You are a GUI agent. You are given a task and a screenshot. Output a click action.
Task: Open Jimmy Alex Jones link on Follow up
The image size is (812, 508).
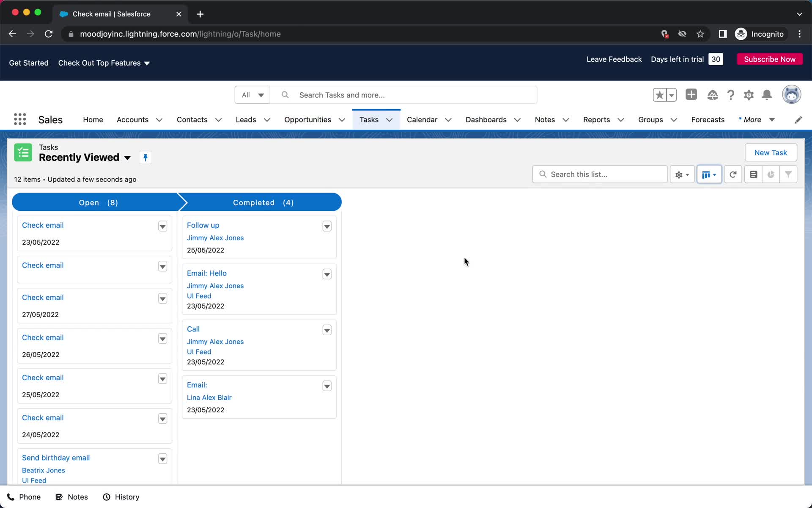coord(215,238)
